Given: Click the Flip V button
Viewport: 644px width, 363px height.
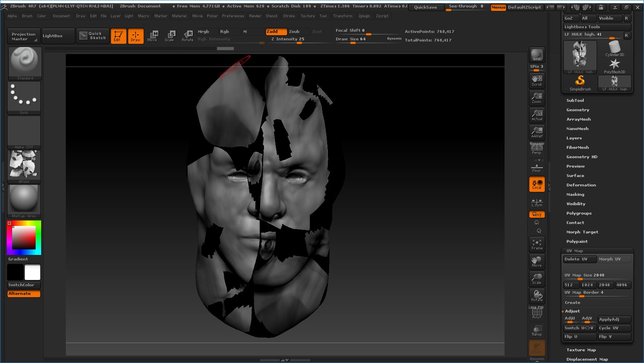Looking at the screenshot, I should pyautogui.click(x=614, y=337).
